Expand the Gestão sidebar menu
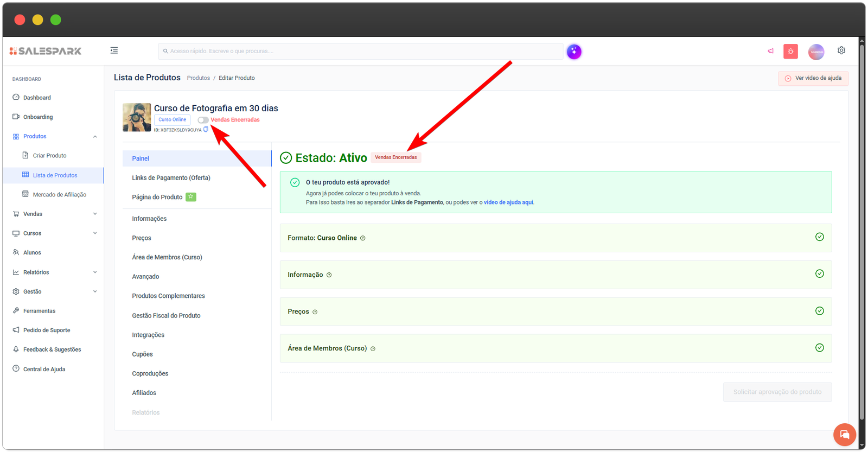Viewport: 868px width, 452px height. pyautogui.click(x=95, y=291)
